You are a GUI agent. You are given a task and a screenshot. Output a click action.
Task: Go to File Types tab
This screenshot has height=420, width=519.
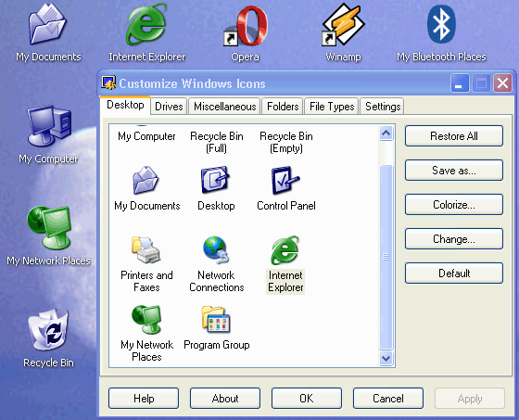332,107
